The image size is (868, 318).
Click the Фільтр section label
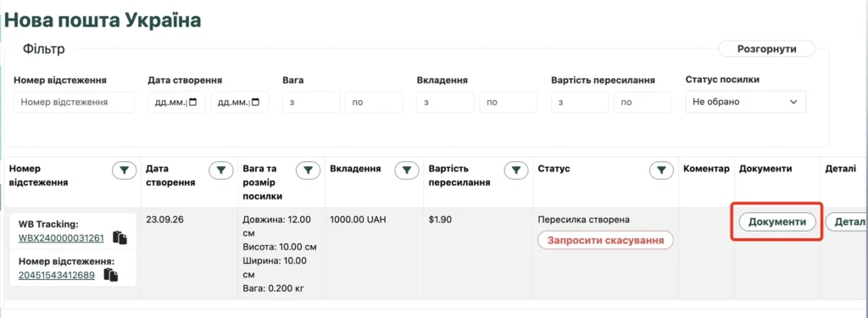44,48
